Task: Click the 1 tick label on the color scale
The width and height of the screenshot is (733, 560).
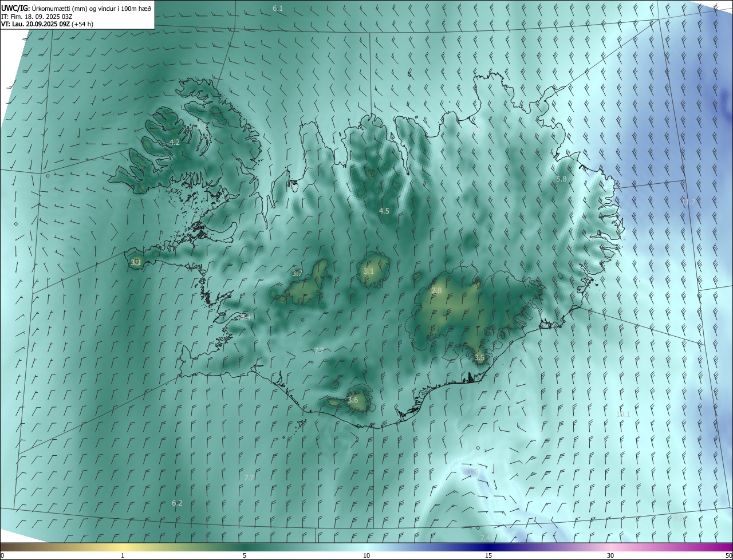Action: [x=123, y=555]
